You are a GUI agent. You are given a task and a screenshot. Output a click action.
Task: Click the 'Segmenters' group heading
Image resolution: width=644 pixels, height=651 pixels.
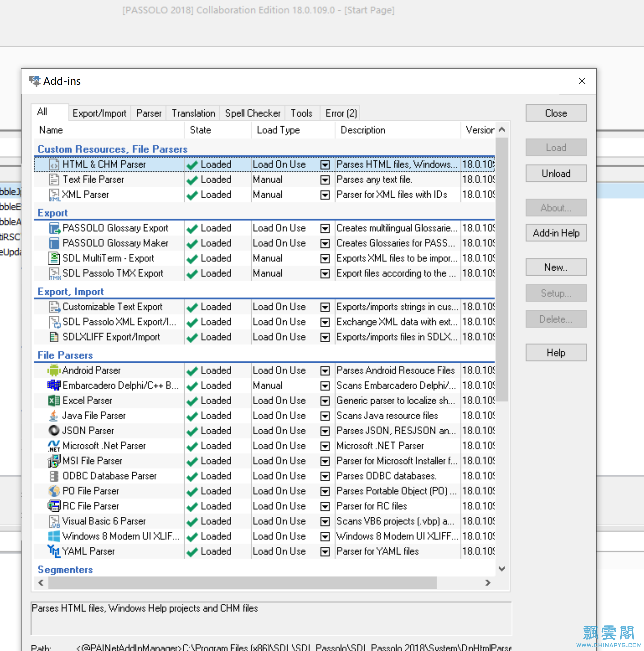point(65,570)
